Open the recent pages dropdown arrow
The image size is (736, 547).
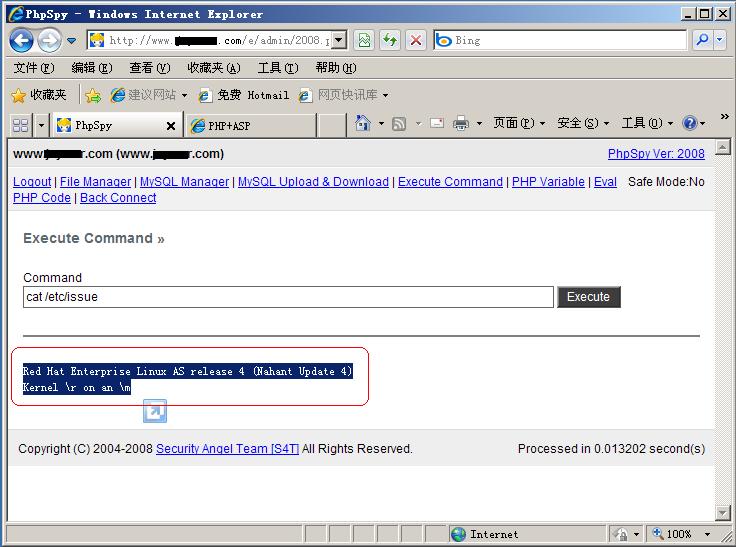72,41
